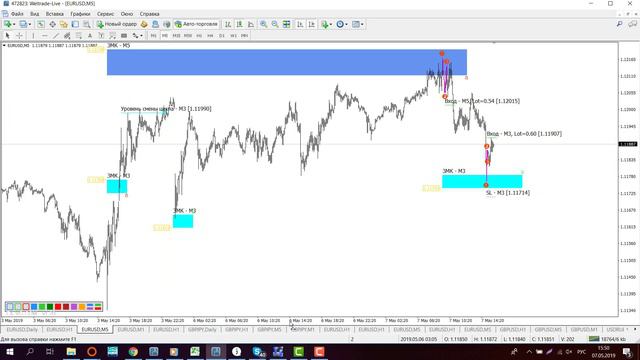Image resolution: width=640 pixels, height=360 pixels.
Task: Select the H4 timeframe button
Action: point(210,36)
